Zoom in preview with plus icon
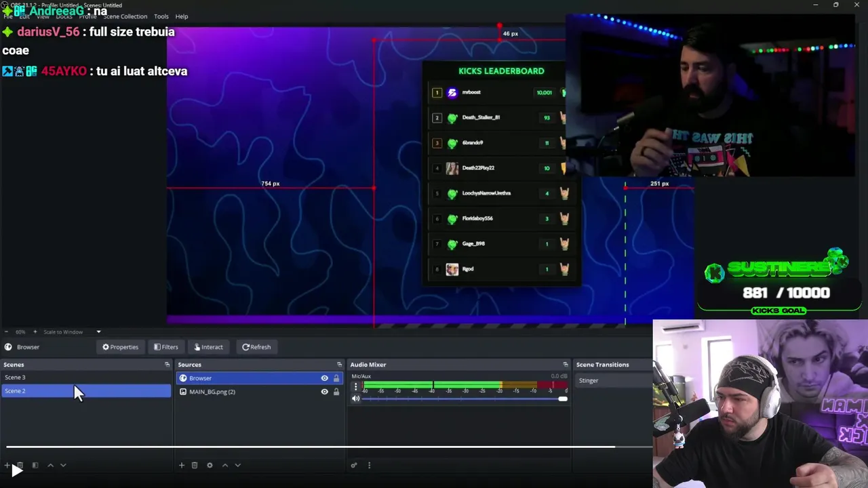Viewport: 868px width, 488px height. [x=35, y=331]
